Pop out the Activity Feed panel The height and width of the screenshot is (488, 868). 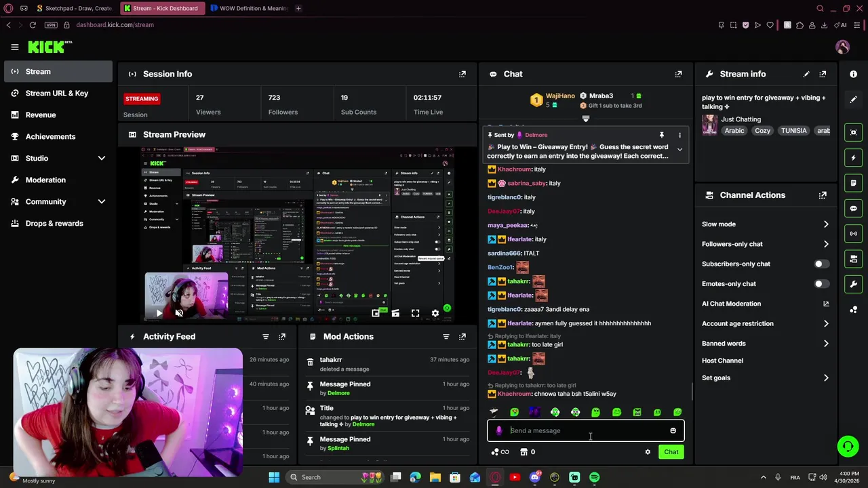tap(282, 336)
